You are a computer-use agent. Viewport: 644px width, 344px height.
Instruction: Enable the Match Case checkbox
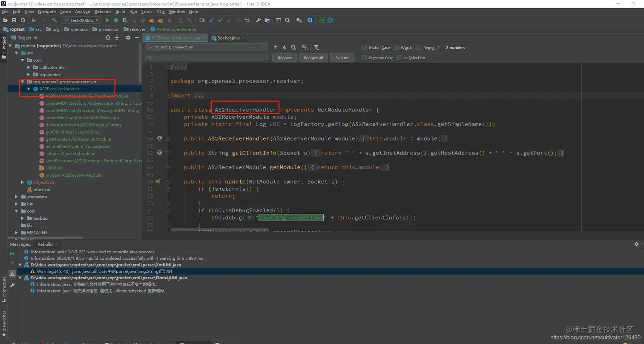pos(365,47)
